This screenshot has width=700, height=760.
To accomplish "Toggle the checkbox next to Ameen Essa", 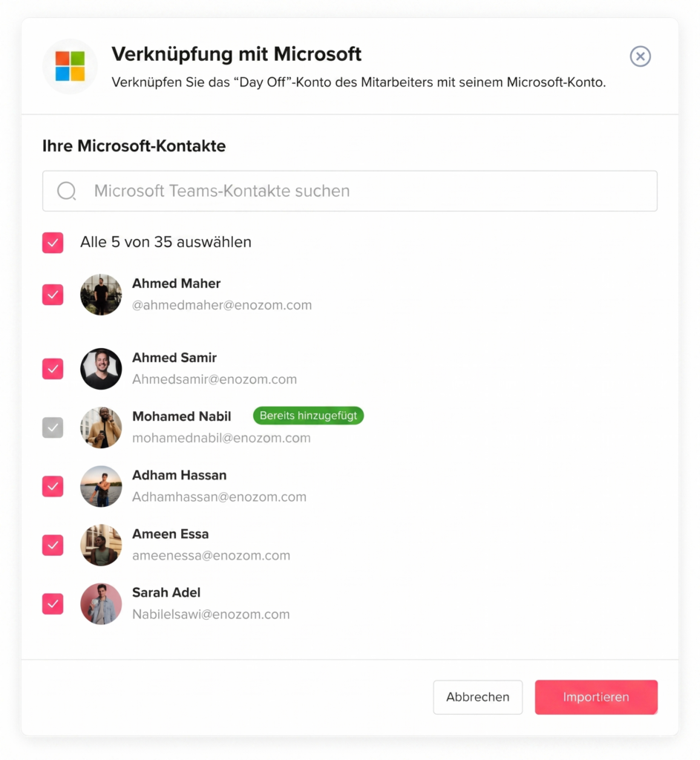I will [53, 545].
